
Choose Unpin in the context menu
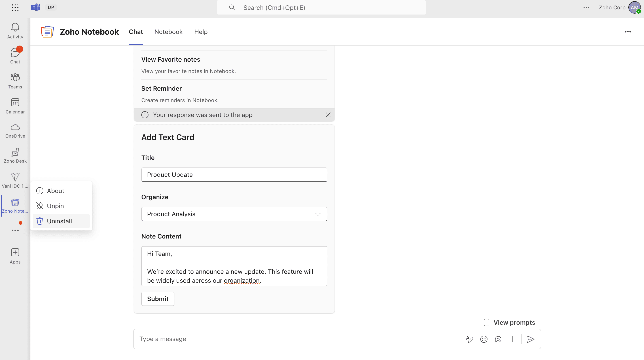[55, 206]
